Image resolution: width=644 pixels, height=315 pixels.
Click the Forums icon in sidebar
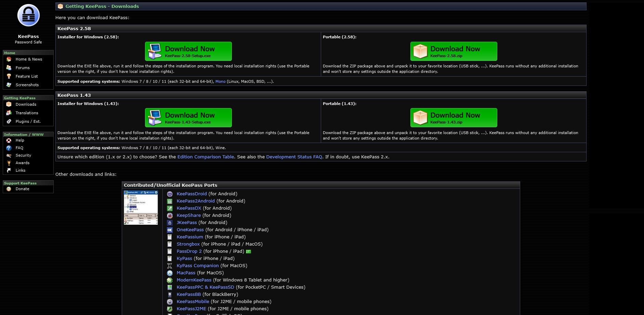coord(9,68)
